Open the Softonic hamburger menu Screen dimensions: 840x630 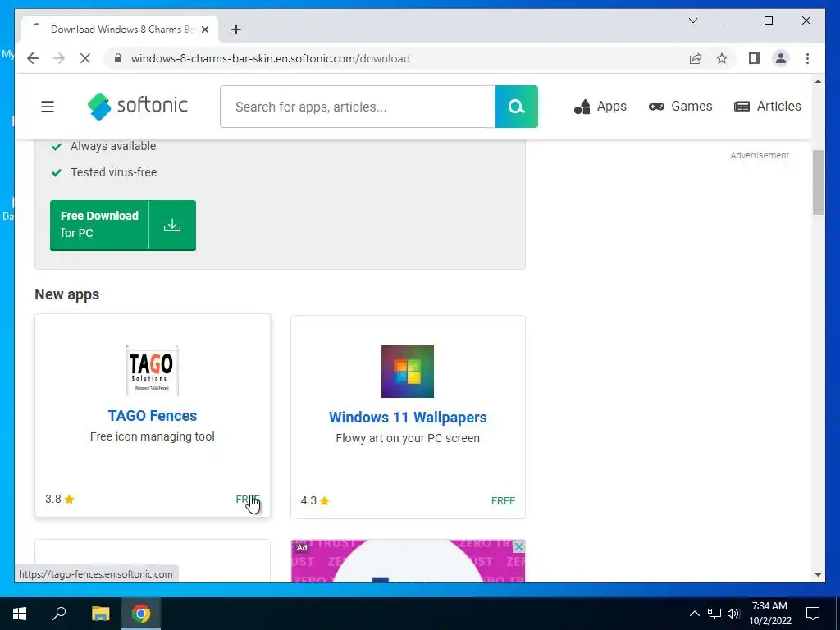48,107
